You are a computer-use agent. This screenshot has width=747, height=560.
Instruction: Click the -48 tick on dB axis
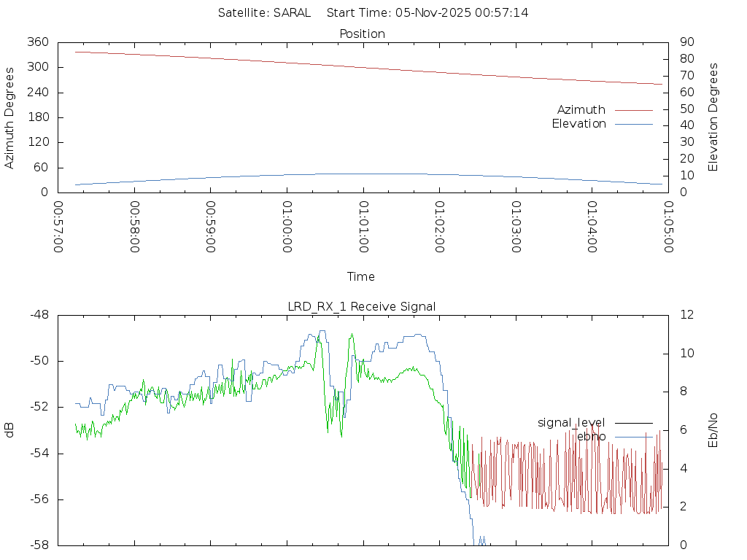(39, 315)
